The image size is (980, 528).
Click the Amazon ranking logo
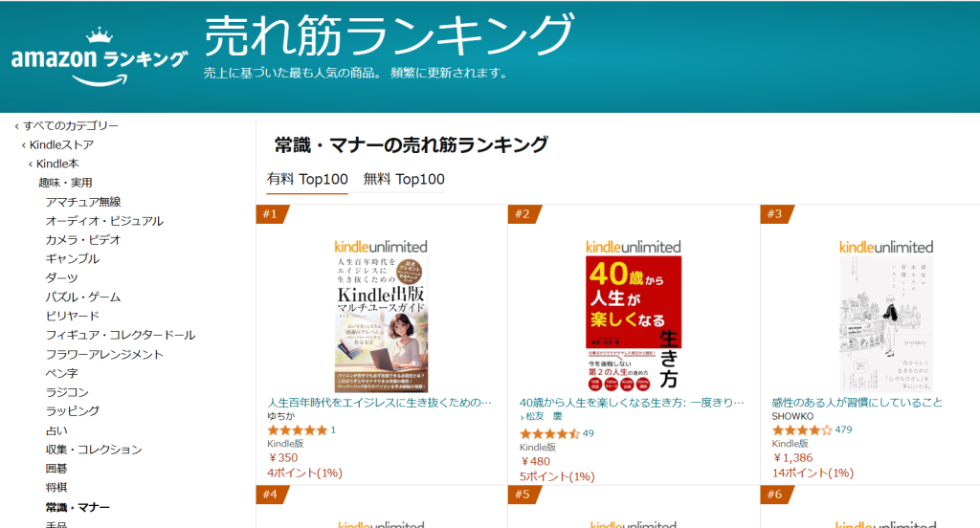point(99,59)
